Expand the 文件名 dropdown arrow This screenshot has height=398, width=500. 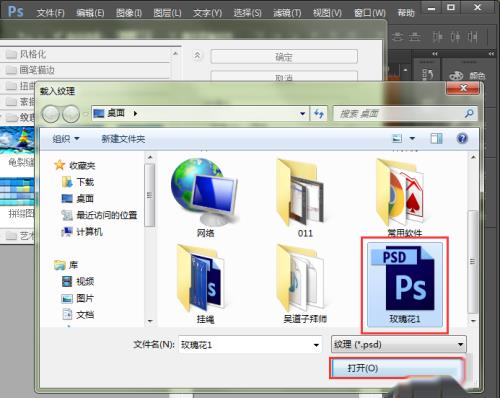click(x=316, y=345)
